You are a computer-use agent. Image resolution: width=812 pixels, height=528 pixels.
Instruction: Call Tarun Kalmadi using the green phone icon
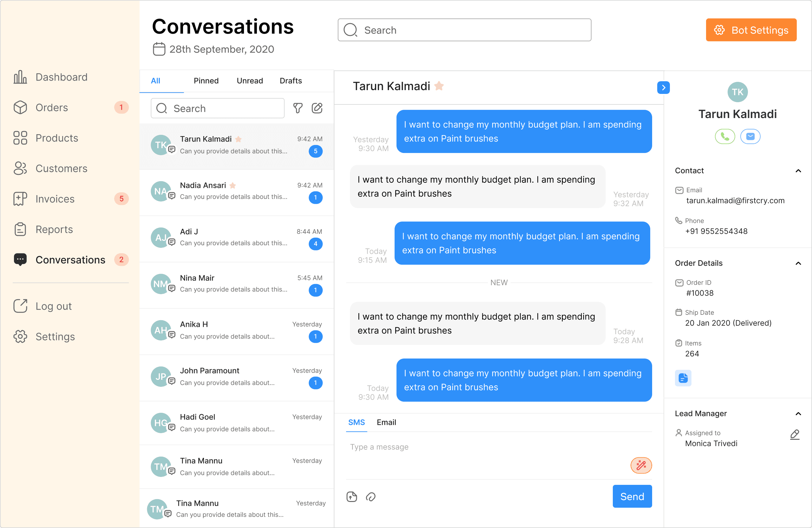pos(725,136)
